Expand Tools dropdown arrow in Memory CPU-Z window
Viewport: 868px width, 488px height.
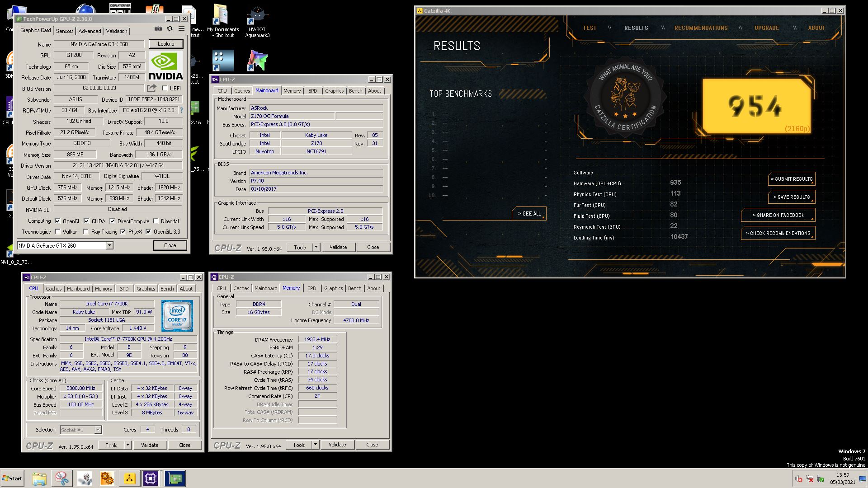315,445
